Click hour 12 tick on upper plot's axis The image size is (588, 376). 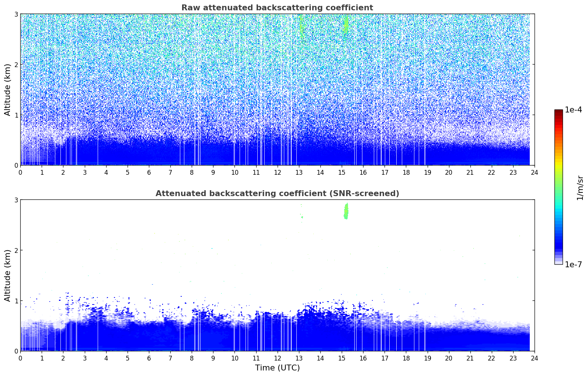click(277, 172)
